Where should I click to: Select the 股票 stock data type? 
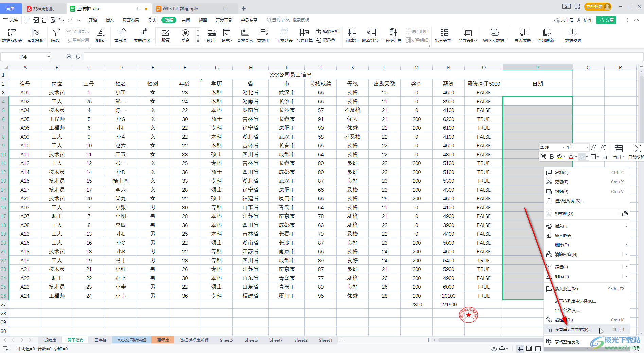pos(166,35)
